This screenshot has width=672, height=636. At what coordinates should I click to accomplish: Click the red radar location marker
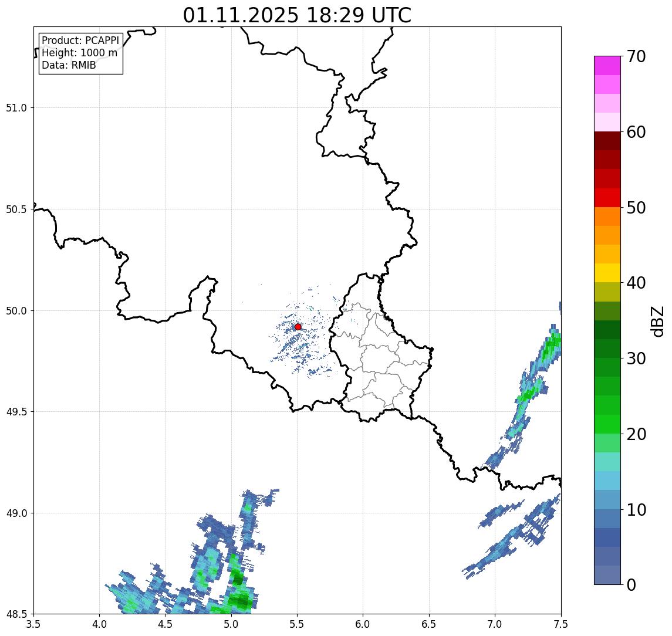pos(298,327)
